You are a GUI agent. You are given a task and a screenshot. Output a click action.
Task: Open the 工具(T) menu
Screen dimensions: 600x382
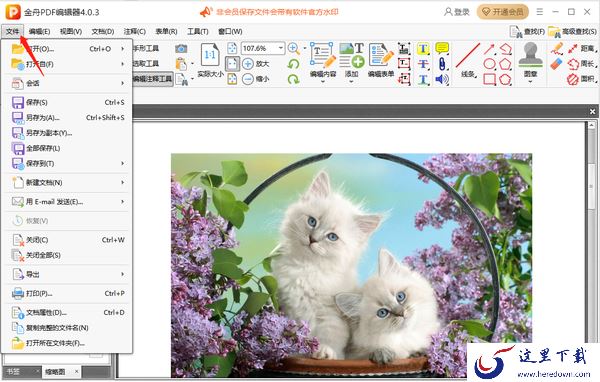(198, 31)
